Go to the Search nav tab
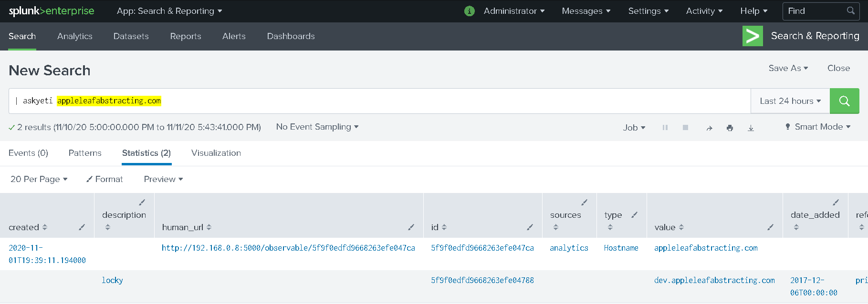 22,36
